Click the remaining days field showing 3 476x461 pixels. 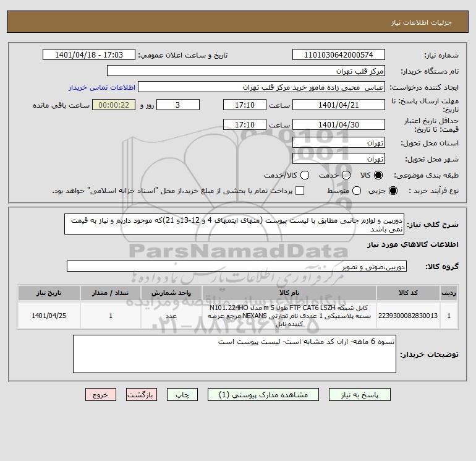(x=178, y=105)
